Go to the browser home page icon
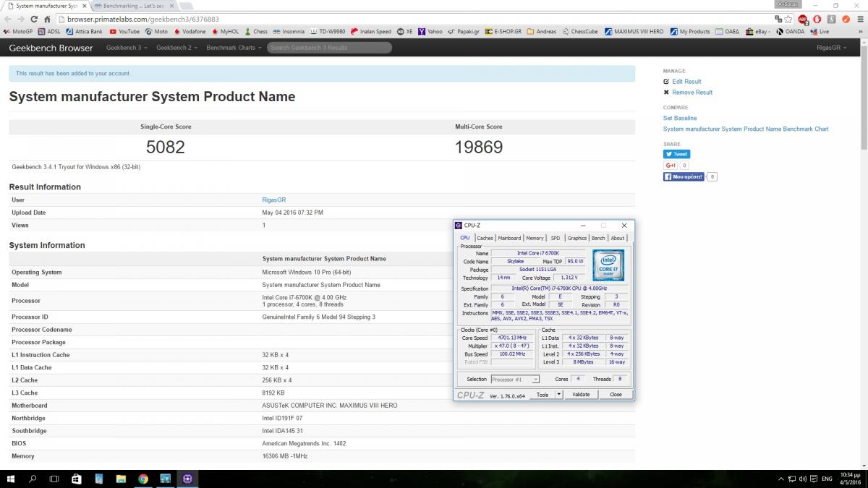This screenshot has width=868, height=488. tap(48, 20)
